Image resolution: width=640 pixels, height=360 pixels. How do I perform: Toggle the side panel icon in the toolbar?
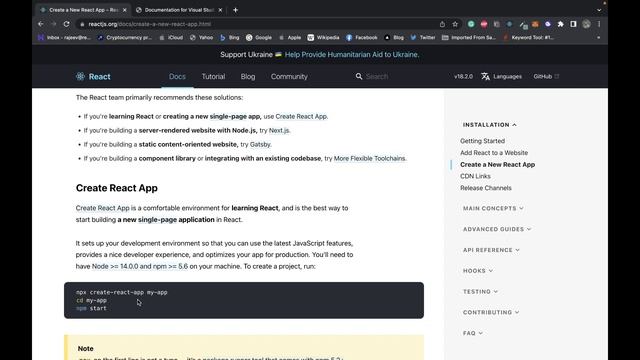pos(573,24)
